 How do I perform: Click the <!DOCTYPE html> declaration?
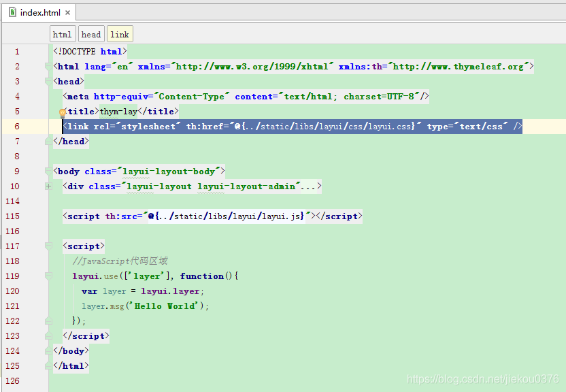(90, 52)
